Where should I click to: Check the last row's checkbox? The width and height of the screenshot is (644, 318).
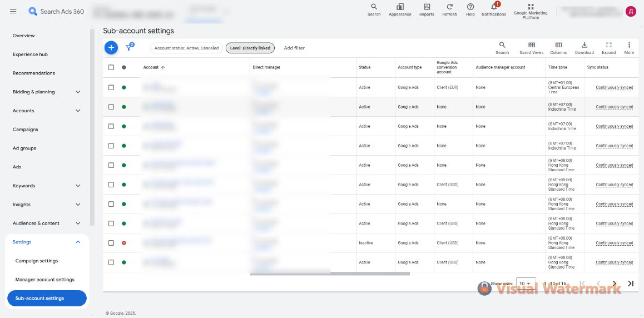click(x=111, y=262)
